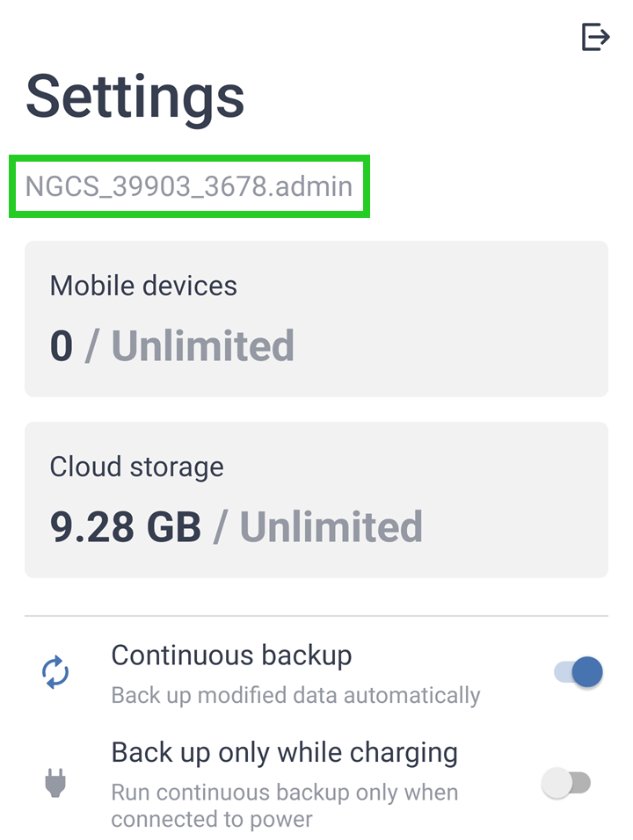Click "Back up modified data automatically" description
The height and width of the screenshot is (840, 633).
pos(295,696)
